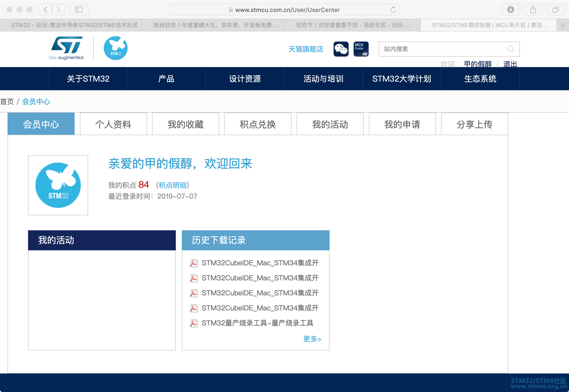Click 更多> under download history
This screenshot has width=569, height=392.
click(312, 339)
